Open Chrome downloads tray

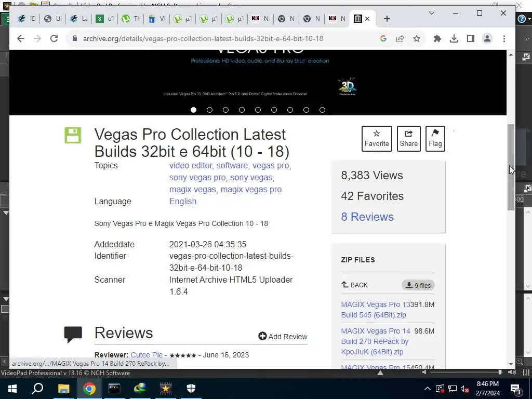click(x=454, y=38)
